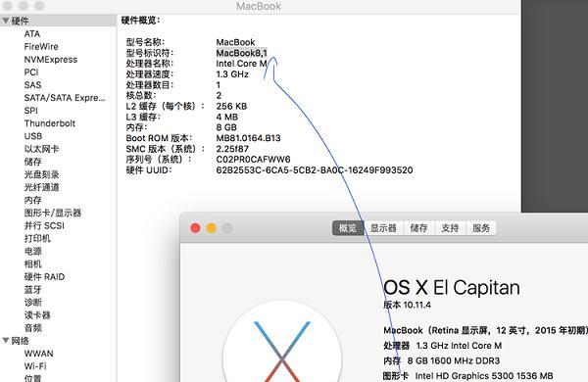The height and width of the screenshot is (382, 588).
Task: Click the MacBook8,1 model identifier value
Action: tap(241, 53)
